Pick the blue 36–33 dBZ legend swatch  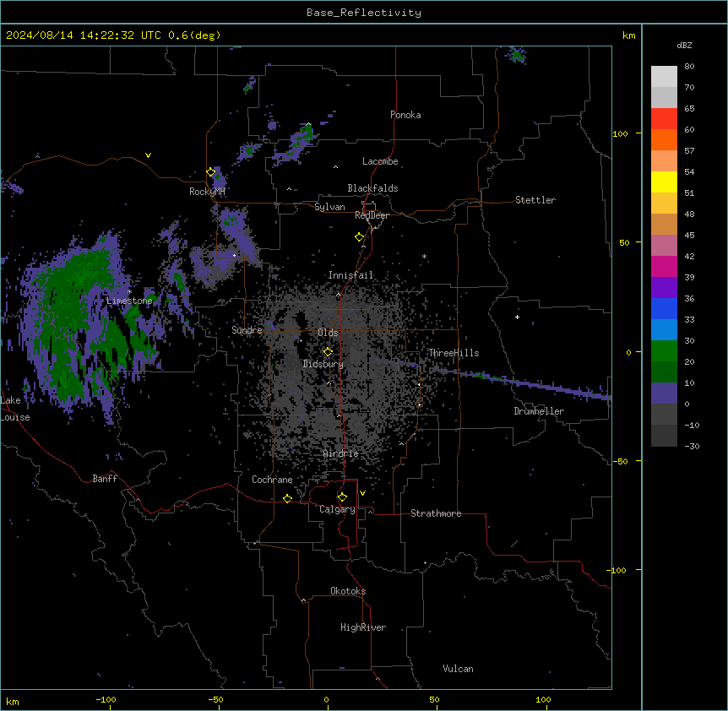pos(664,308)
